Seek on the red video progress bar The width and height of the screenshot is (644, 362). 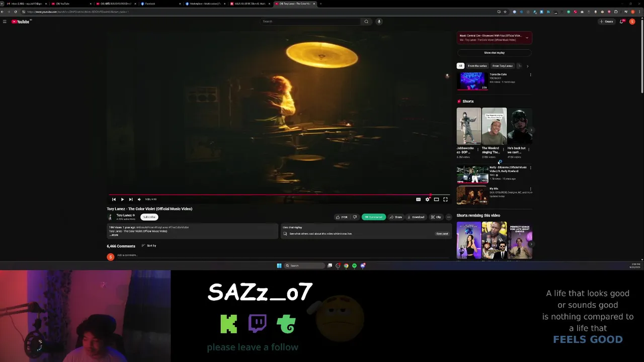[279, 195]
